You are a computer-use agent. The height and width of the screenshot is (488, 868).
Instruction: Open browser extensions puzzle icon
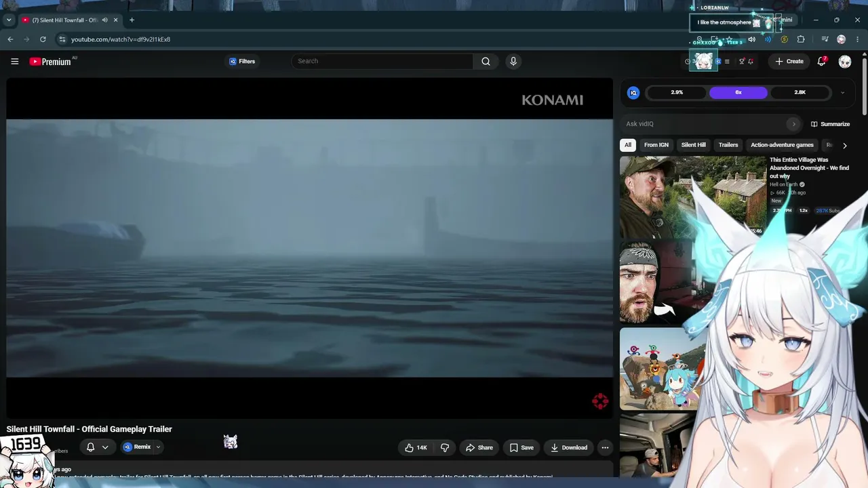click(801, 39)
